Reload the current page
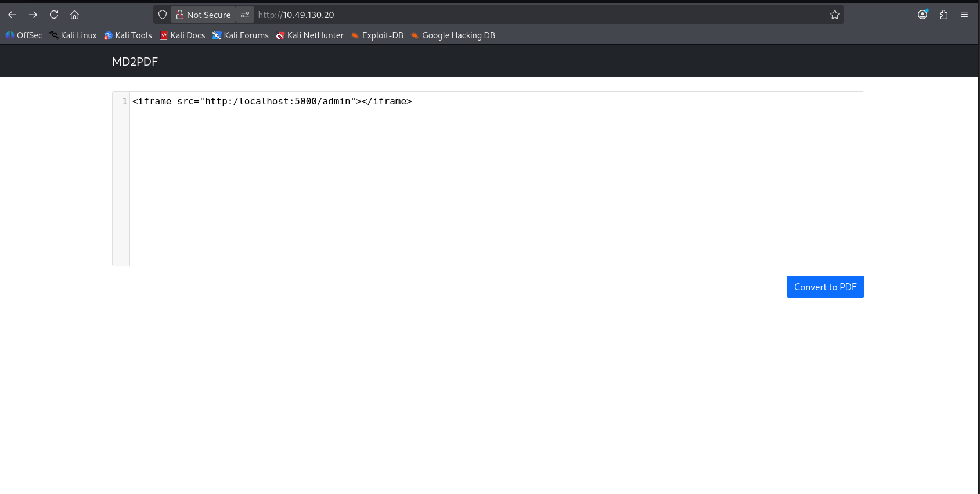This screenshot has height=494, width=980. tap(54, 15)
